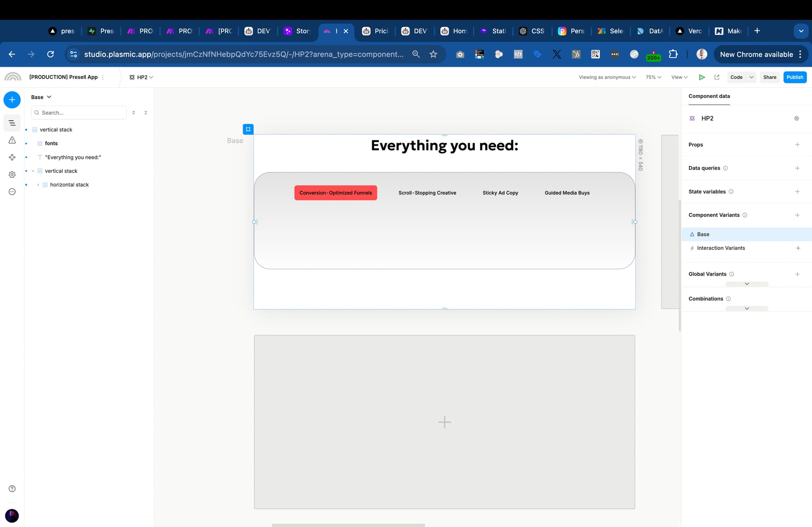Click the blue plus insert button
Viewport: 812px width, 527px height.
click(x=12, y=100)
